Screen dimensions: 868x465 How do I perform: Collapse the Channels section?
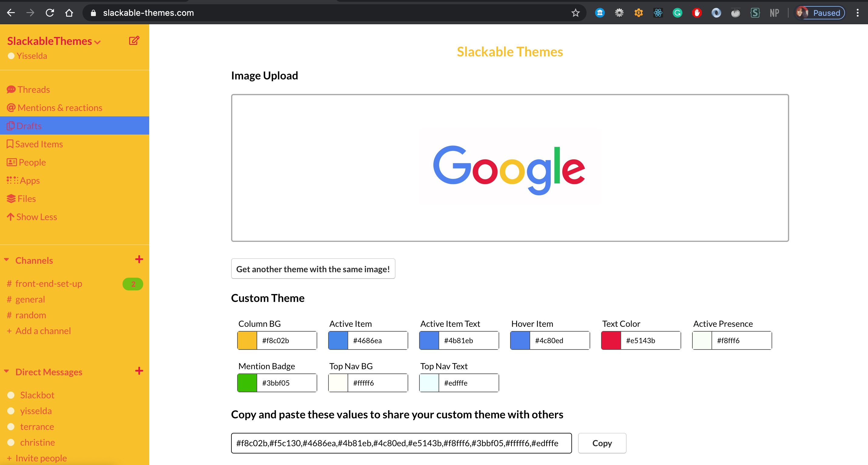[x=6, y=259]
